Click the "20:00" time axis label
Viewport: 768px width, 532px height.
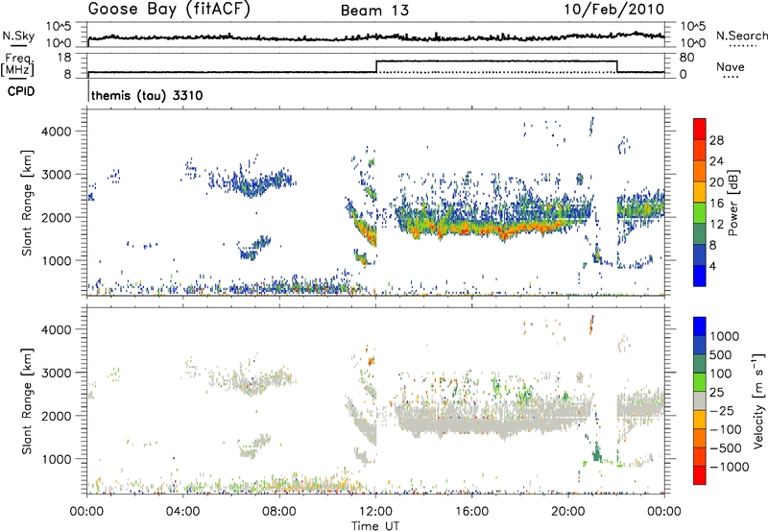coord(567,512)
